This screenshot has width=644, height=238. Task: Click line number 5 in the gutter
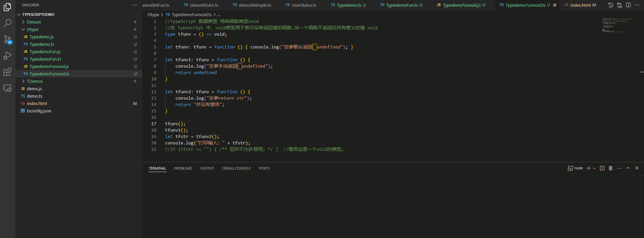(155, 47)
